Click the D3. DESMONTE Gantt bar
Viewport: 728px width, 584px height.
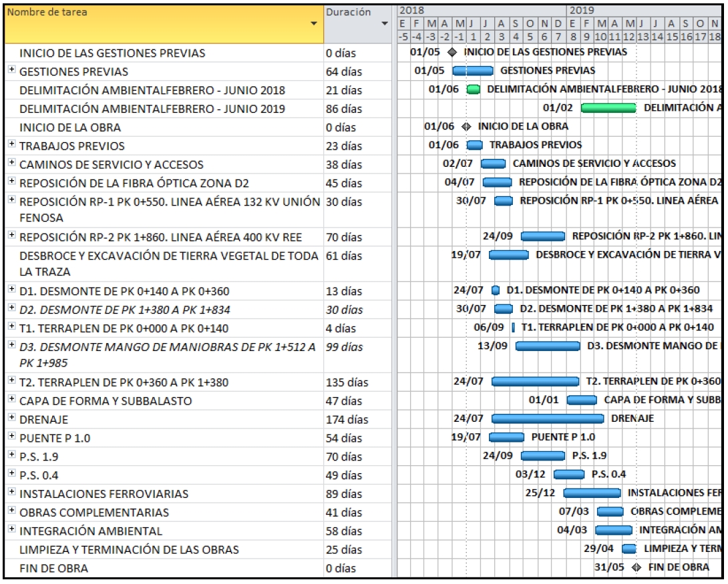(x=548, y=346)
